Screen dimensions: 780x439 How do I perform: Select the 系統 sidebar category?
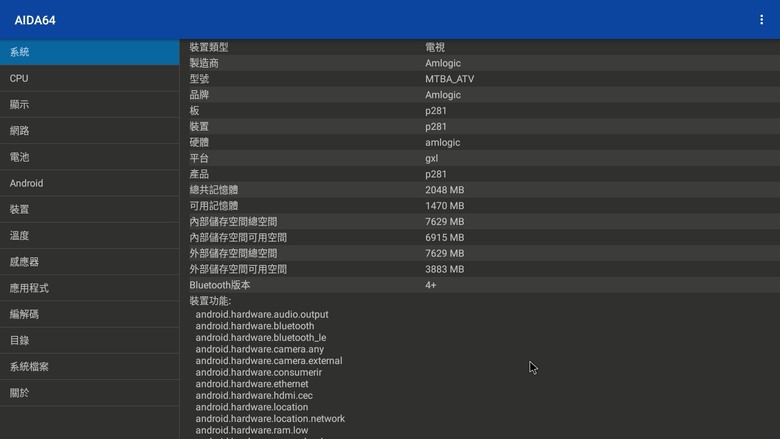(90, 52)
